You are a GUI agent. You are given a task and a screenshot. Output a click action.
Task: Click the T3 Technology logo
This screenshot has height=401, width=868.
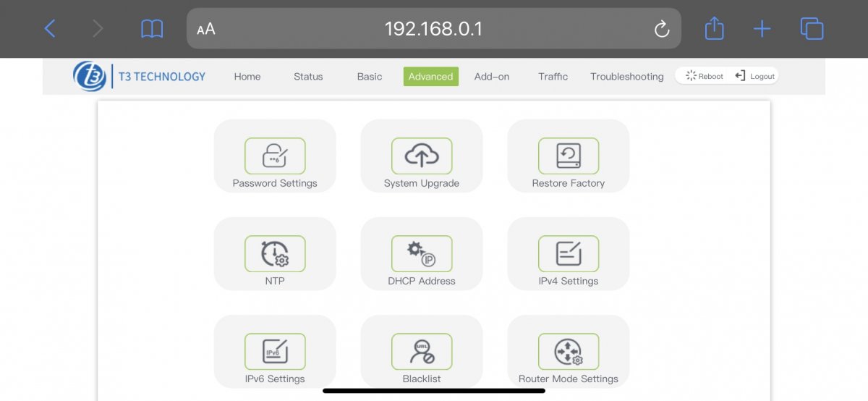pyautogui.click(x=140, y=76)
